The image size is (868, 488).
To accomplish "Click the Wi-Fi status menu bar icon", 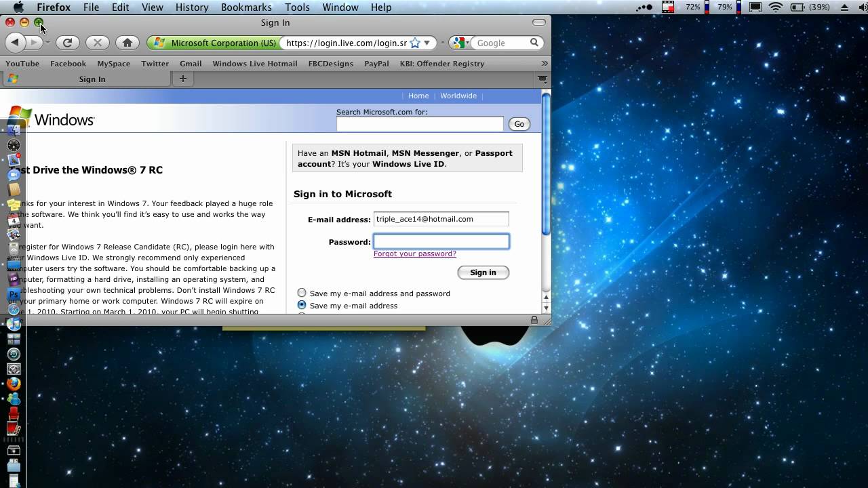I will pos(776,7).
